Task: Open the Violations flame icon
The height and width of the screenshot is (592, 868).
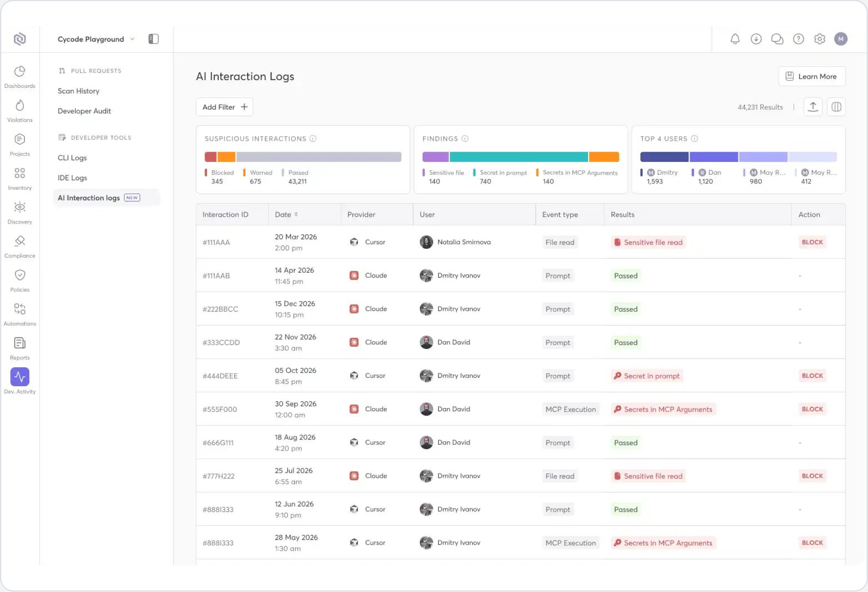Action: coord(20,106)
